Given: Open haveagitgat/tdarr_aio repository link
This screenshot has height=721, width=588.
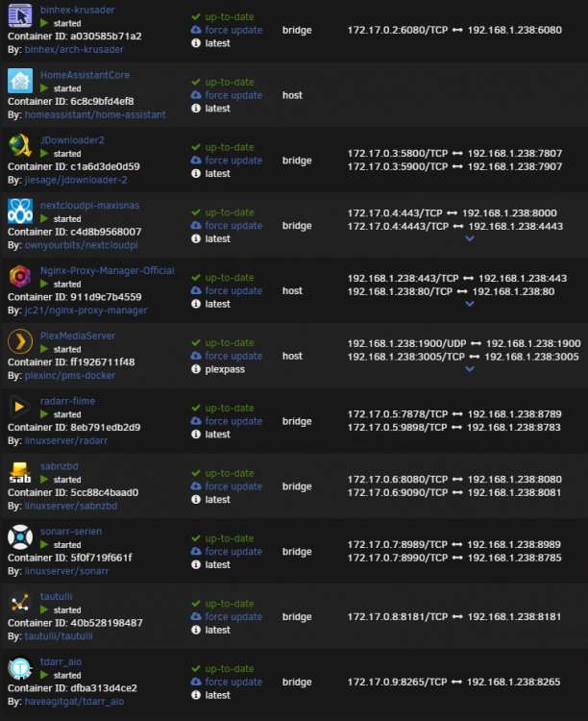Looking at the screenshot, I should tap(75, 702).
